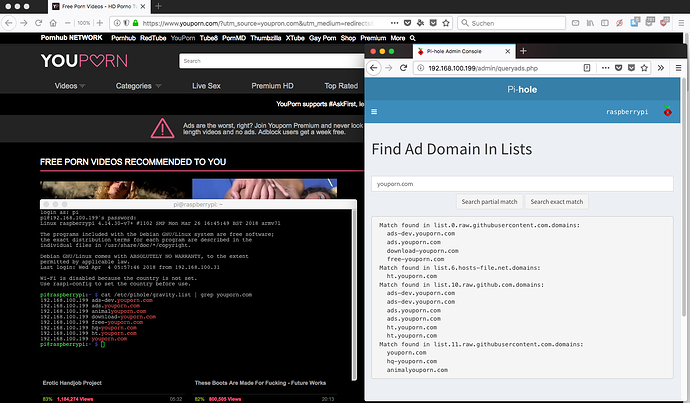
Task: Show more toolbar items via the double chevron
Action: coord(661,68)
